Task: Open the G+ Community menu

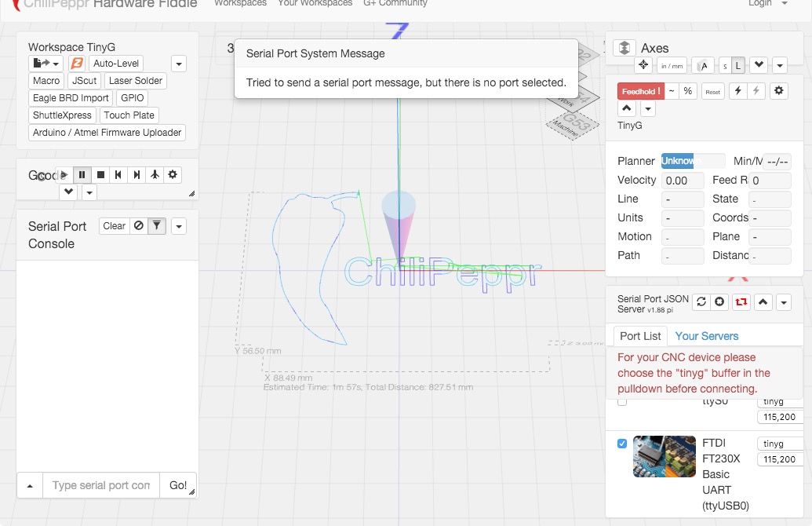Action: [395, 3]
